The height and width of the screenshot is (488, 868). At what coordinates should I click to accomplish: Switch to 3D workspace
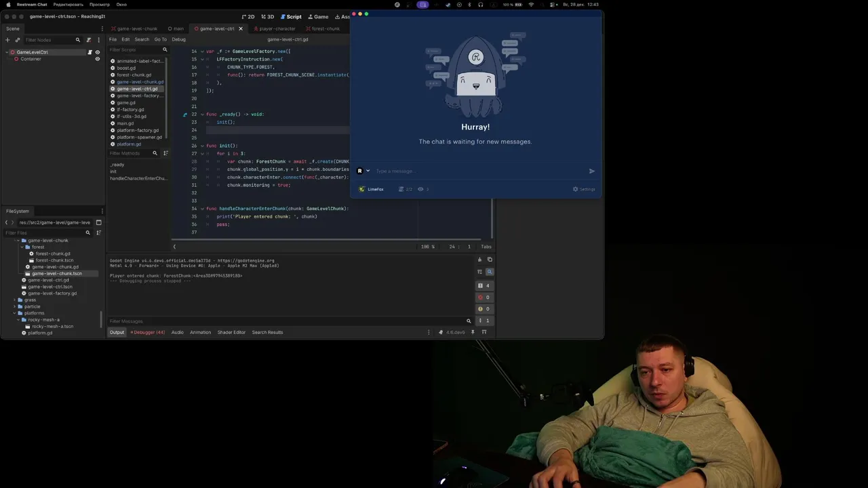(x=268, y=16)
